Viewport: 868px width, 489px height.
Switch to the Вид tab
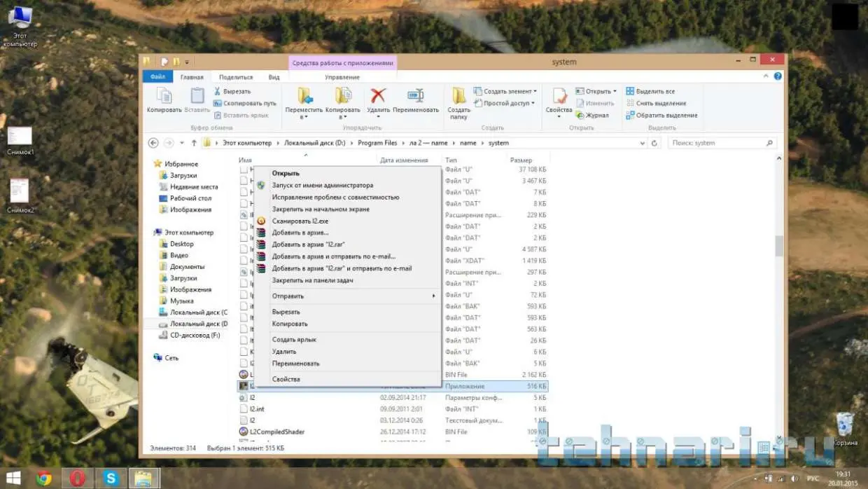click(274, 77)
